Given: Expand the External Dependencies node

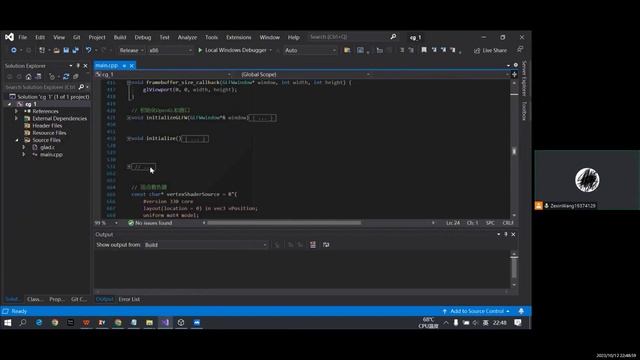Looking at the screenshot, I should [16, 118].
